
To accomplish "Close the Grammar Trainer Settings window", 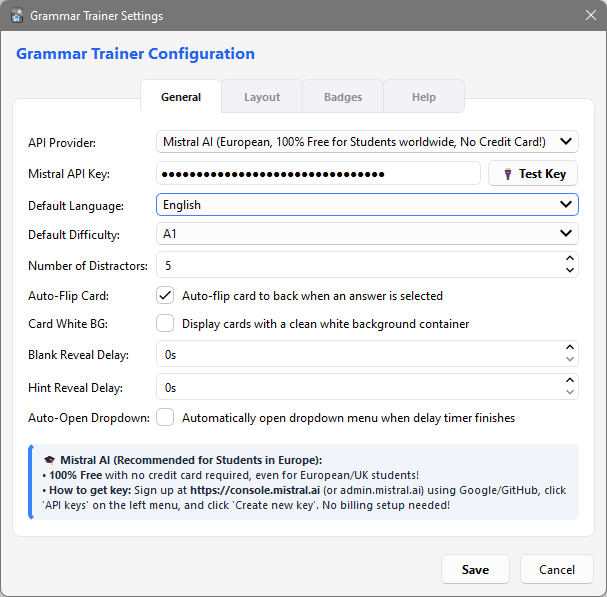I will 591,15.
